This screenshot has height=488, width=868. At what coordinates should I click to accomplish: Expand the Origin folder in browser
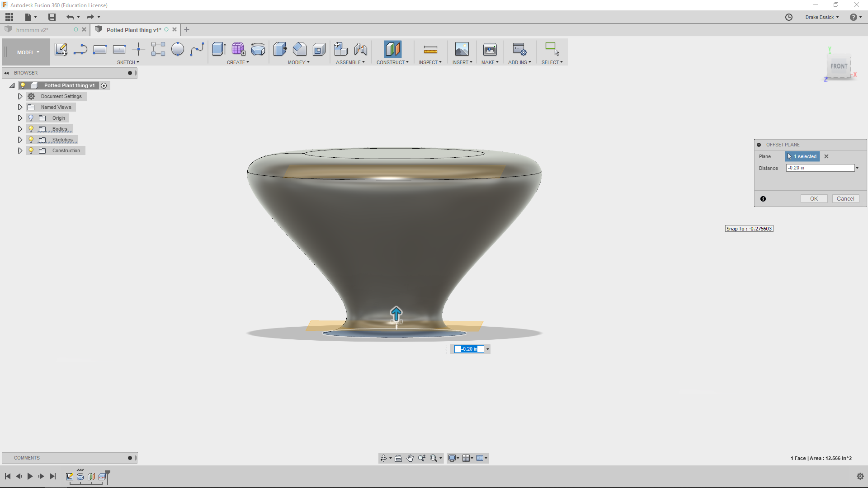(x=19, y=118)
